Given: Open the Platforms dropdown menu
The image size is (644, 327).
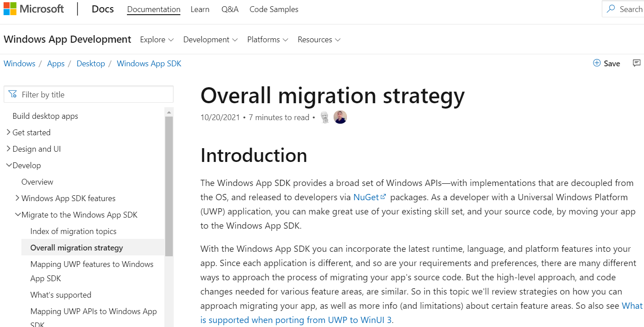Looking at the screenshot, I should pyautogui.click(x=268, y=40).
